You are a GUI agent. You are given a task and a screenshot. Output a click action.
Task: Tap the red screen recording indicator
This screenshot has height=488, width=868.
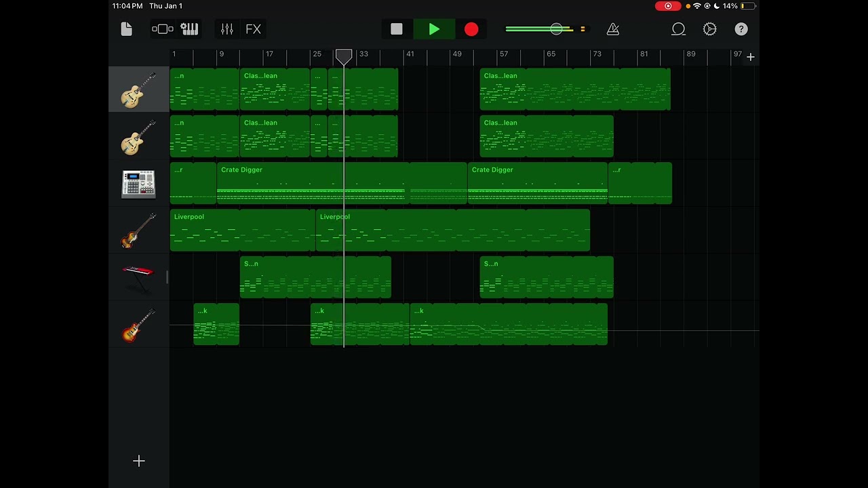coord(668,6)
